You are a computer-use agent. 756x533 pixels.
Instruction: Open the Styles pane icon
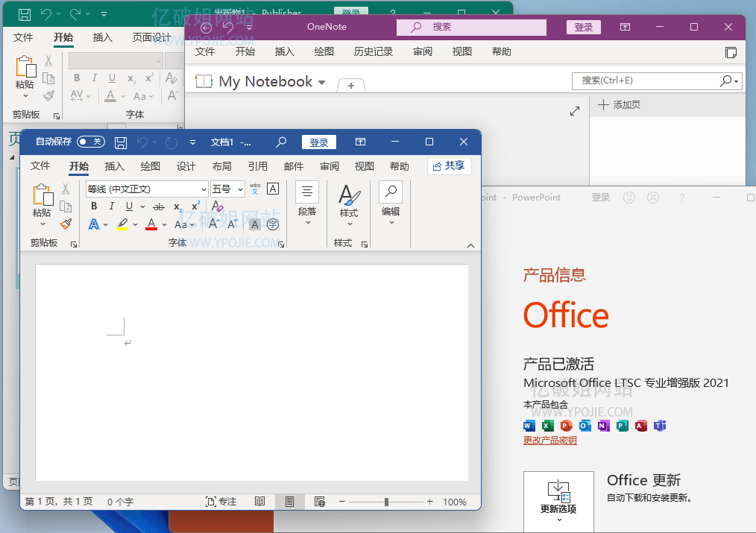pyautogui.click(x=349, y=201)
